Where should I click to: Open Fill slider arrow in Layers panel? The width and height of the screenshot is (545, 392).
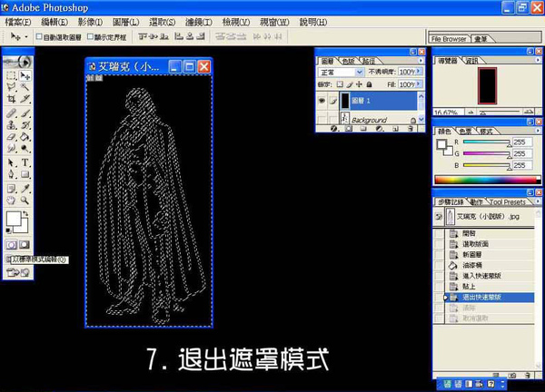coord(419,84)
